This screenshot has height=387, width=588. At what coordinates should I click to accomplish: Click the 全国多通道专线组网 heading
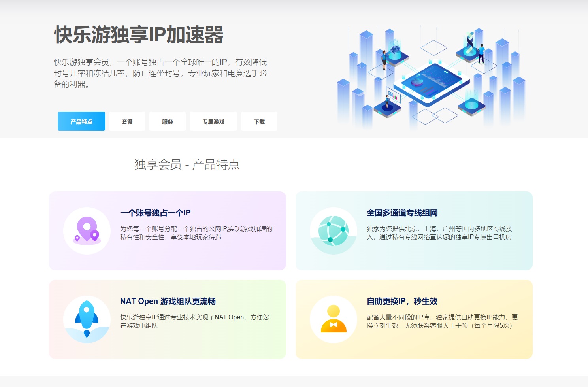[x=402, y=213]
